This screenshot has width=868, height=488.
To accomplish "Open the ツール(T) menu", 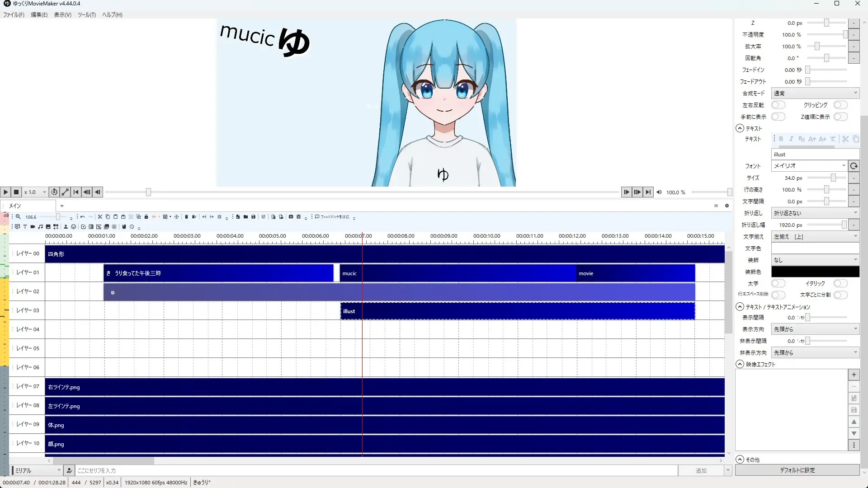I will pyautogui.click(x=86, y=15).
